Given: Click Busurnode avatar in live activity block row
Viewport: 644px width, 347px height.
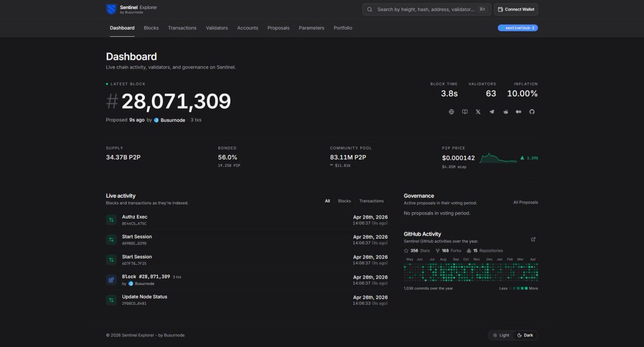Looking at the screenshot, I should (130, 284).
